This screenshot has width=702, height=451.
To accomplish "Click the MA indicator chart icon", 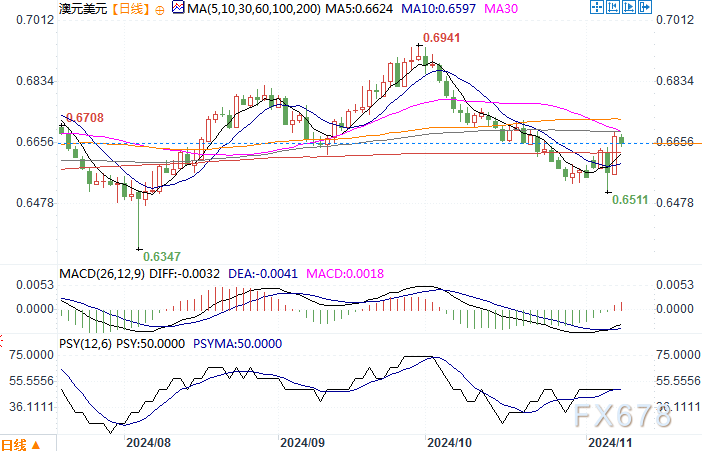I will pos(178,8).
